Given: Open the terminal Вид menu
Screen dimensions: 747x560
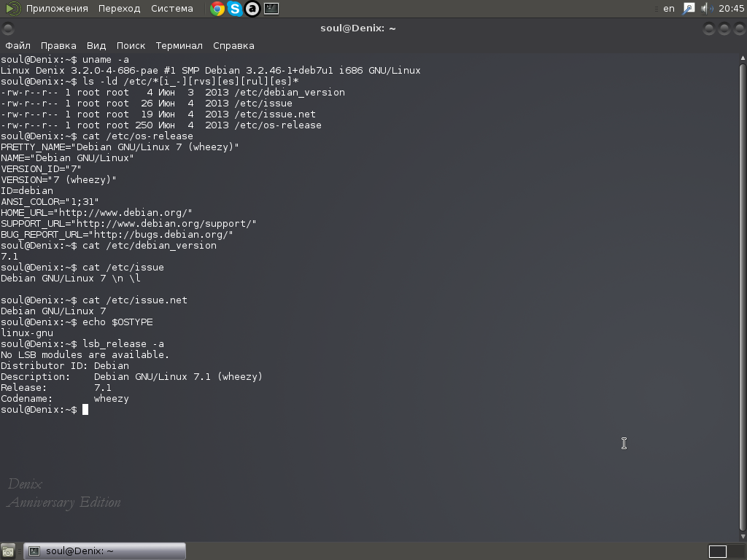Looking at the screenshot, I should (x=96, y=46).
